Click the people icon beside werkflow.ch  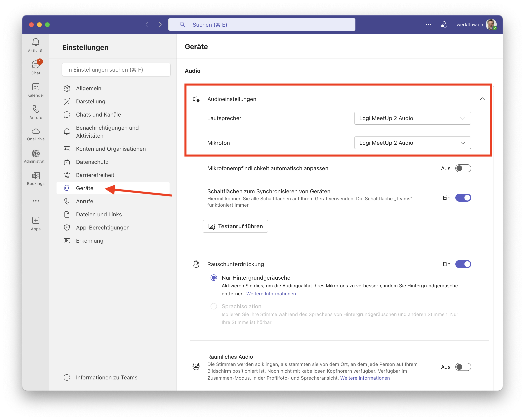point(444,25)
